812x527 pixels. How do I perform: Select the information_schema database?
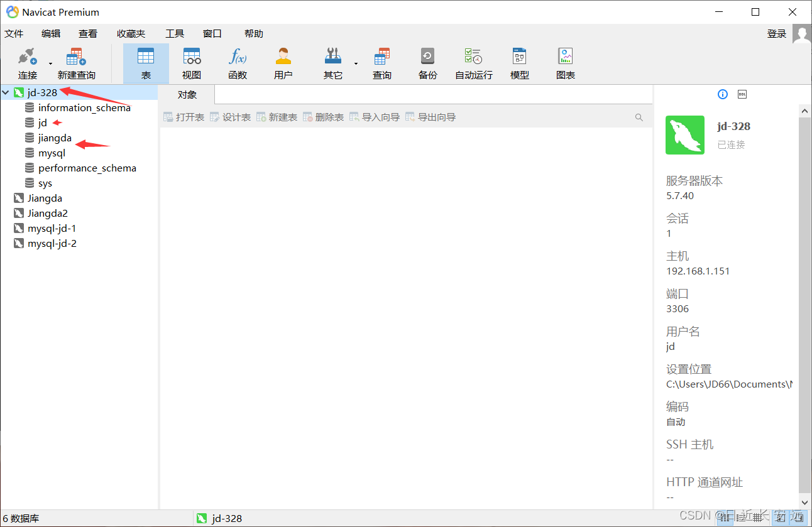(84, 108)
